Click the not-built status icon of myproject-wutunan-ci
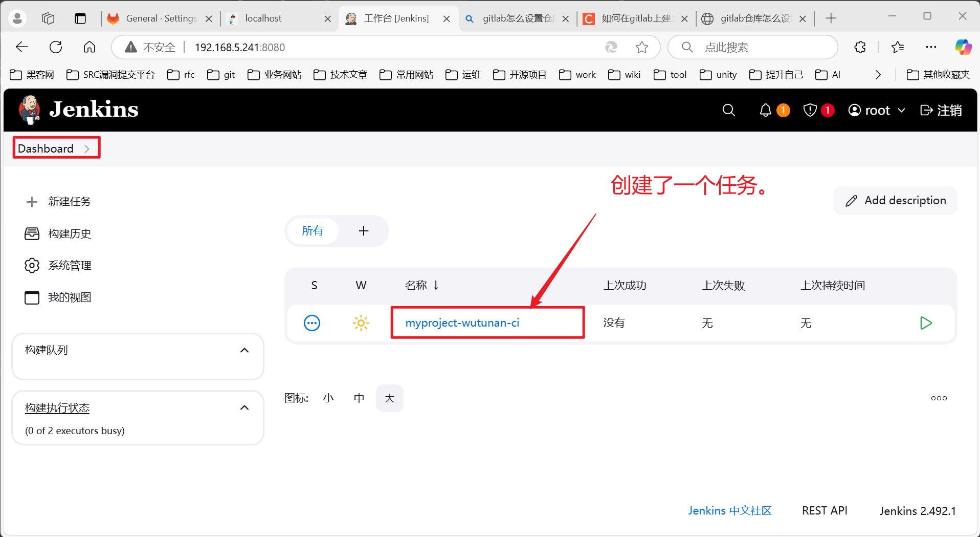980x537 pixels. tap(312, 323)
